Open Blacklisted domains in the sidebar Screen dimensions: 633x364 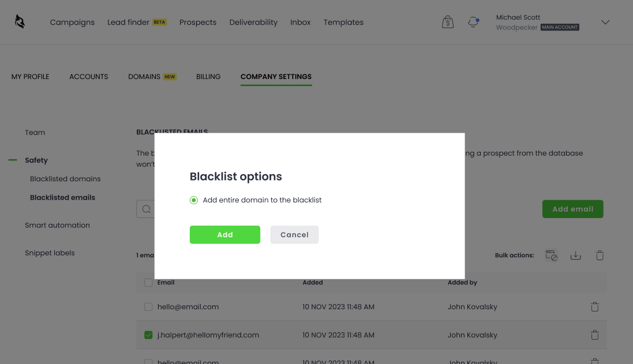tap(65, 179)
